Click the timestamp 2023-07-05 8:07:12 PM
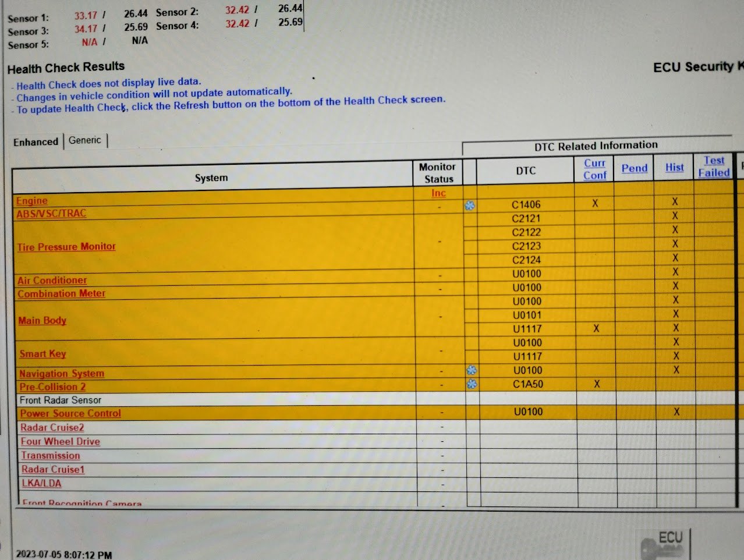Screen dimensions: 744x560 (64, 555)
